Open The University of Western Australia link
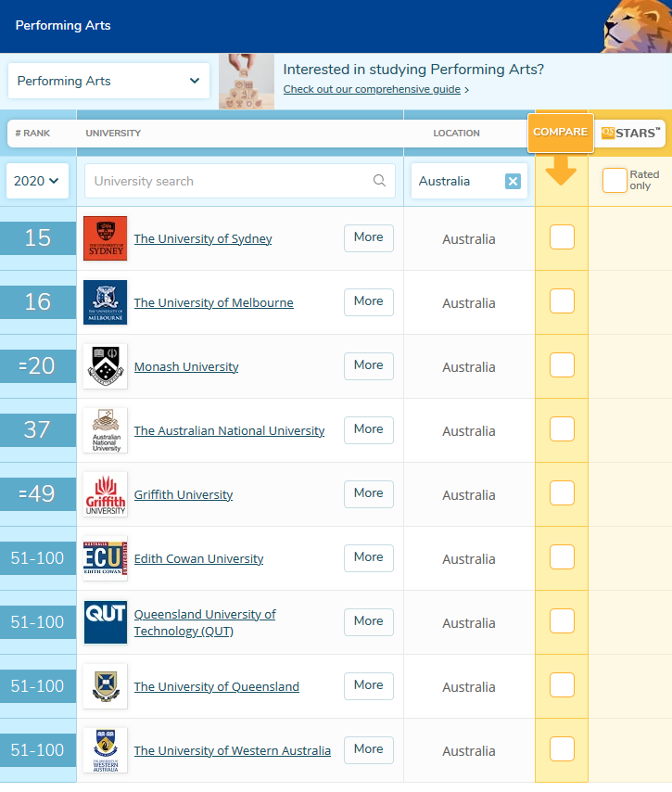The width and height of the screenshot is (672, 792). (x=233, y=750)
